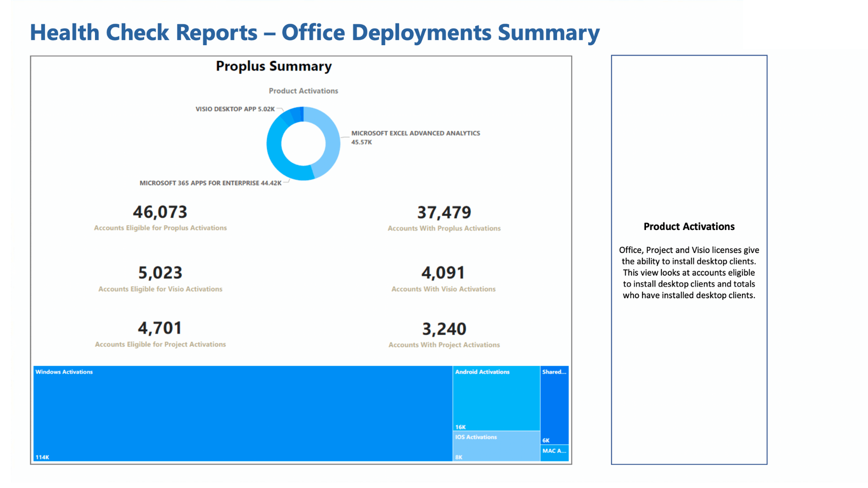Image resolution: width=868 pixels, height=488 pixels.
Task: Click the Product Activations sidebar heading
Action: tap(689, 226)
